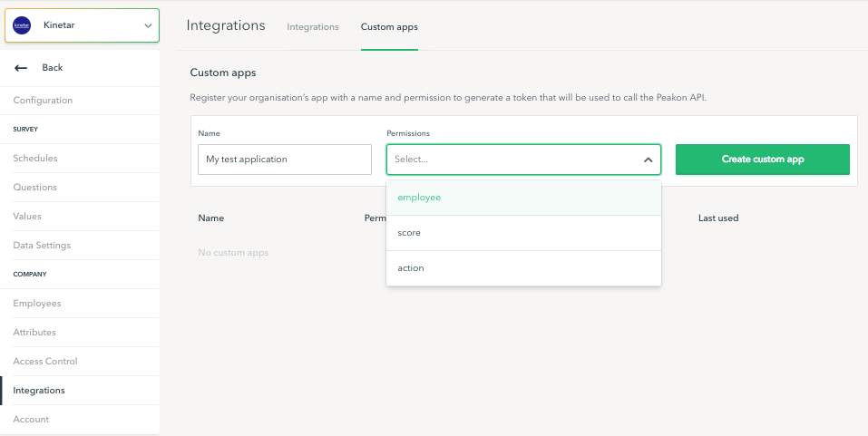Click the Create custom app button
Viewport: 868px width, 436px height.
coord(762,160)
